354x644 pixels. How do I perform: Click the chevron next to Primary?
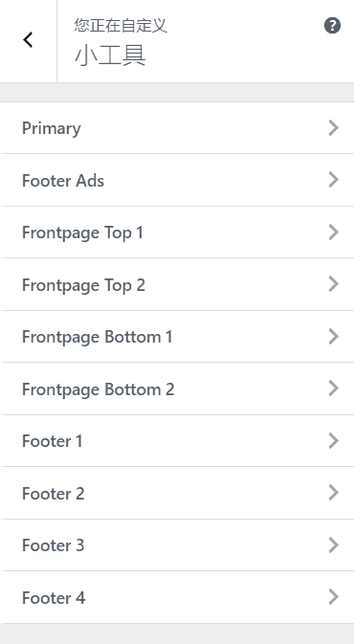(x=334, y=127)
